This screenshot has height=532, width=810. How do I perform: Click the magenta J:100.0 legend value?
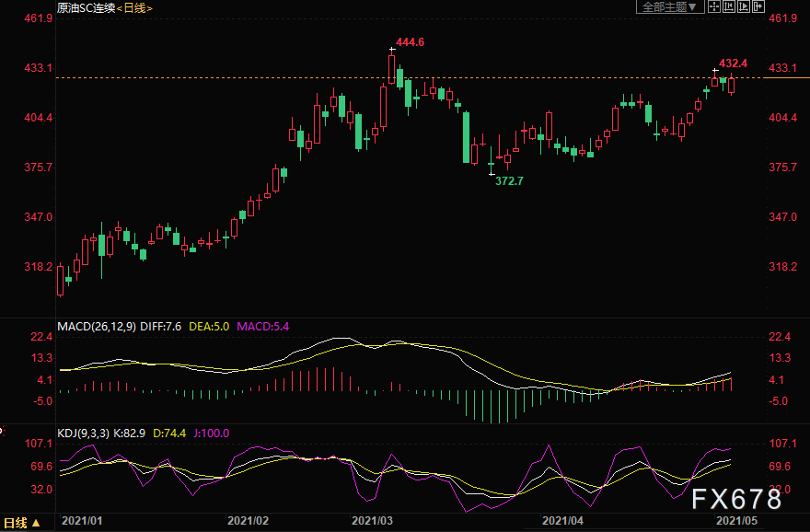click(x=212, y=433)
